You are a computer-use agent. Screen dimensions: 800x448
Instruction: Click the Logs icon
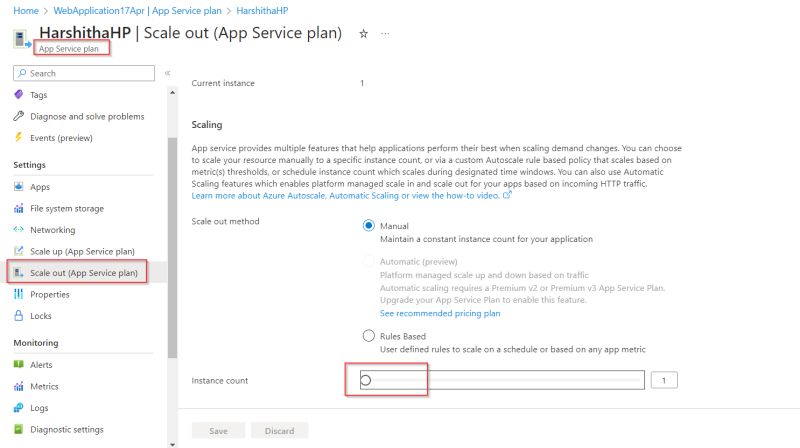(19, 407)
